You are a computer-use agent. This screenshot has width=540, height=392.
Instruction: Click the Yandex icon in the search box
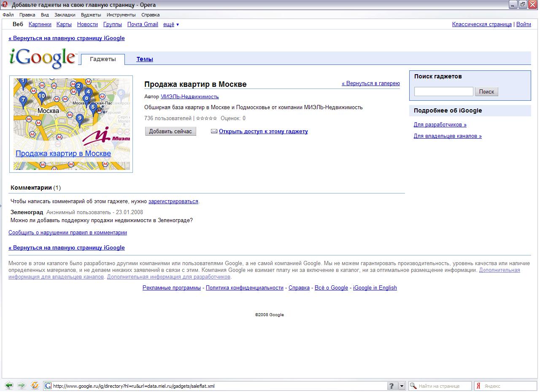(478, 386)
